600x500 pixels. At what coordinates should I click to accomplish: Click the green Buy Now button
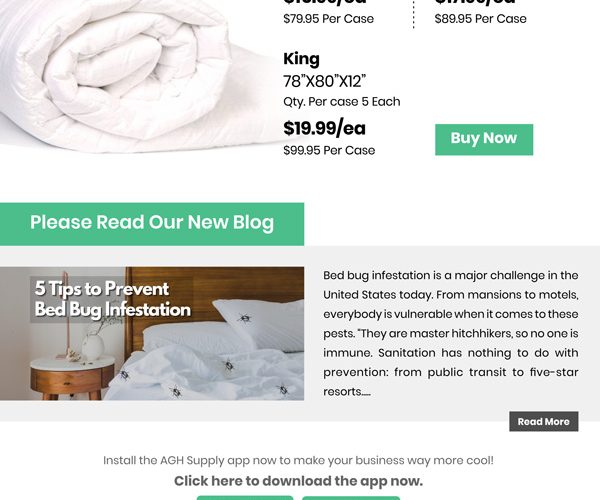484,140
